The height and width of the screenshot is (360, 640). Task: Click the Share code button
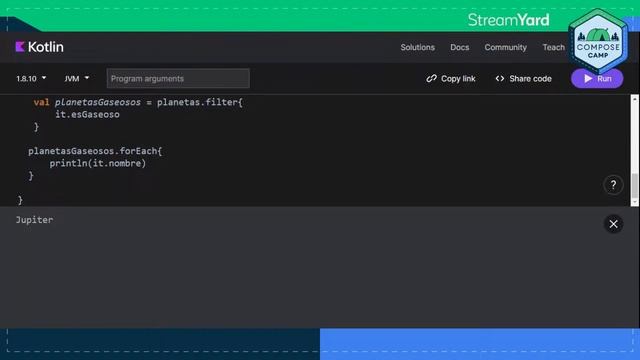click(523, 78)
